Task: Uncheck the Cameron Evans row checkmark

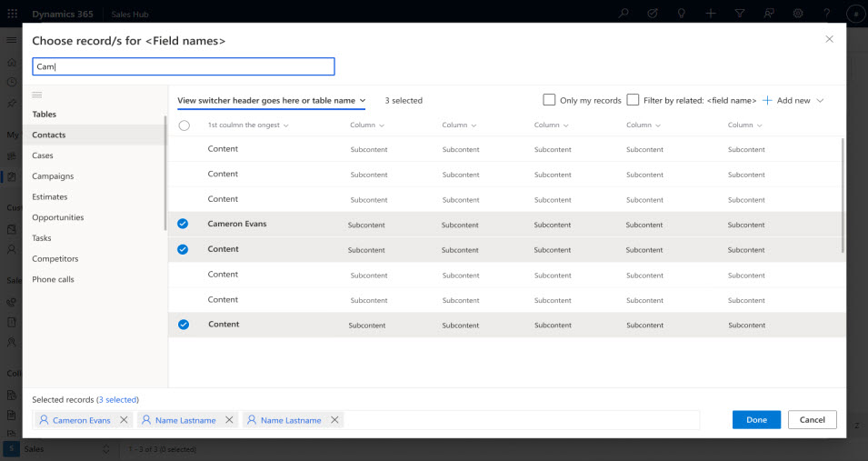Action: [183, 224]
